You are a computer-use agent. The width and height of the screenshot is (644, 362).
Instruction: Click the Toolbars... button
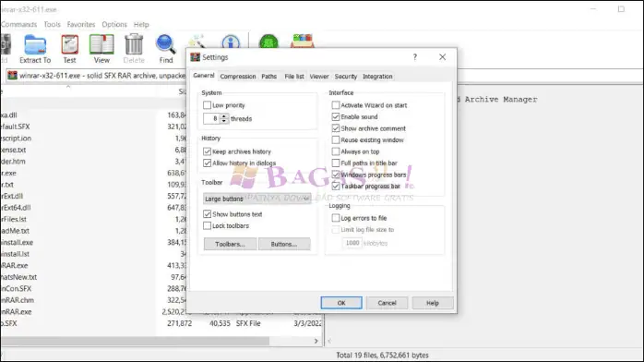pos(230,244)
